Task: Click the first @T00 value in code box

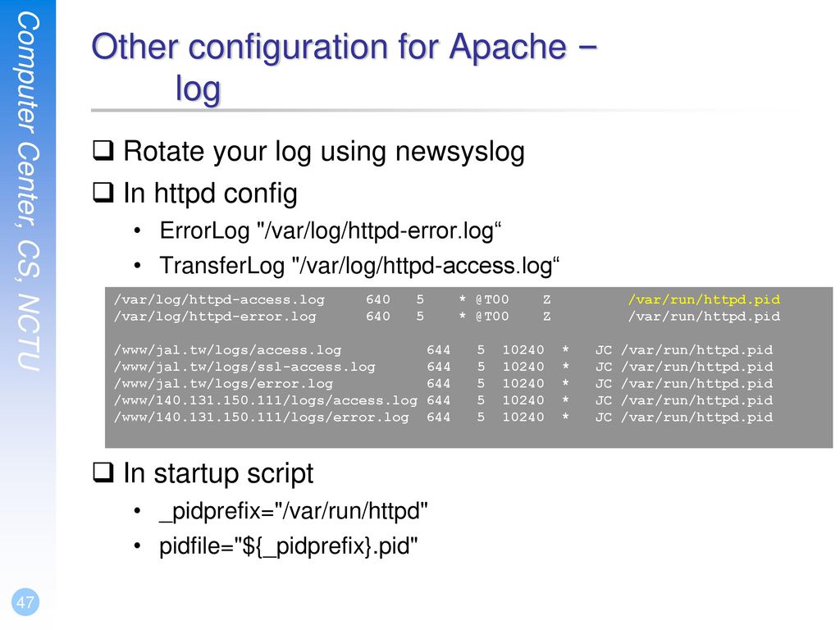Action: [x=492, y=299]
